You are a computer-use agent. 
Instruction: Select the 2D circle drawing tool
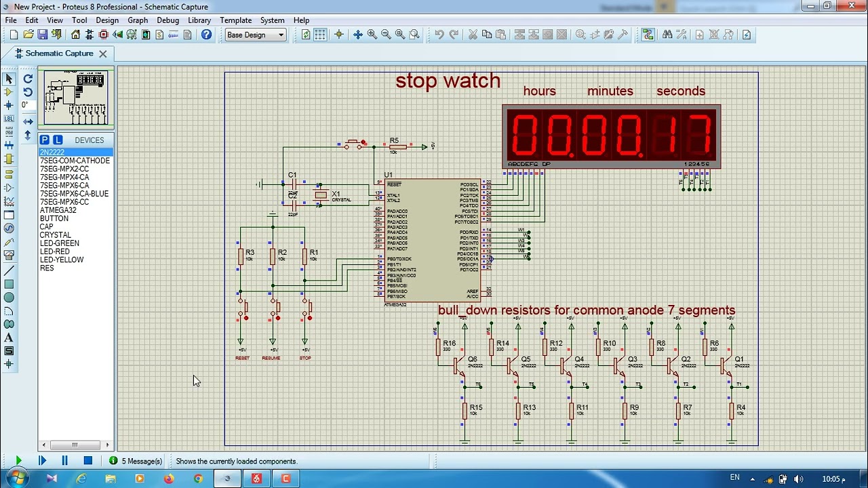(9, 298)
